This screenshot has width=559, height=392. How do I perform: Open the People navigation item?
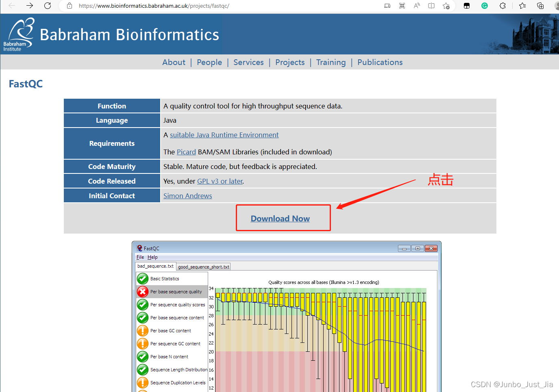[209, 62]
